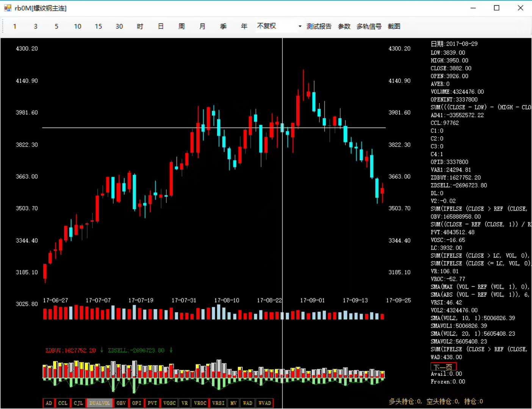Click the 下一页 next page button
The width and height of the screenshot is (532, 409).
[443, 367]
